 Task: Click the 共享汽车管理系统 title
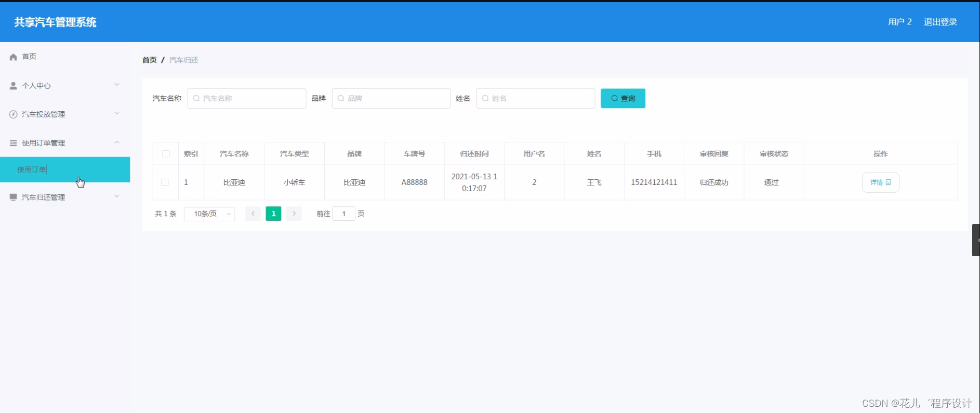click(56, 22)
